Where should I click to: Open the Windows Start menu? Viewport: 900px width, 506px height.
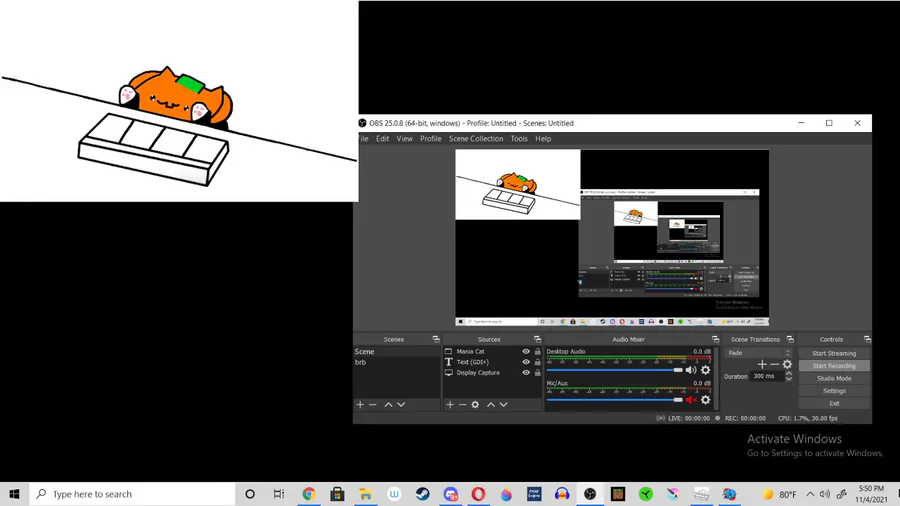[x=14, y=494]
